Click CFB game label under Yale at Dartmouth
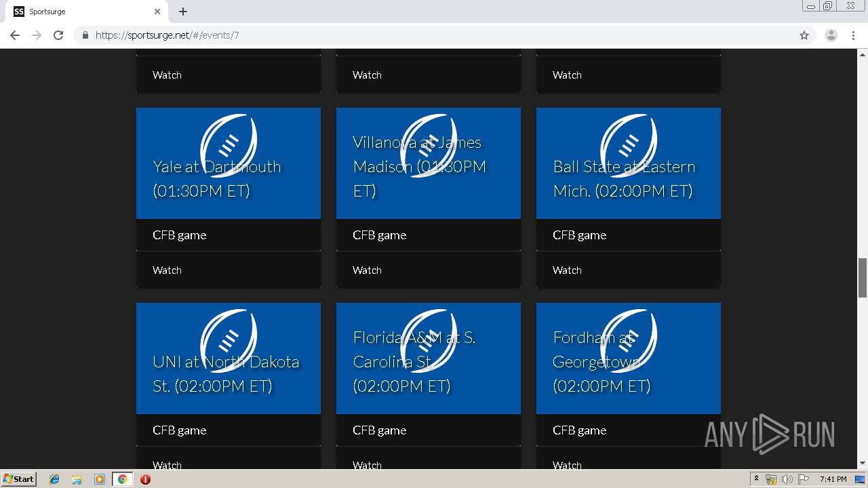Screen dimensions: 868x488 coord(180,235)
